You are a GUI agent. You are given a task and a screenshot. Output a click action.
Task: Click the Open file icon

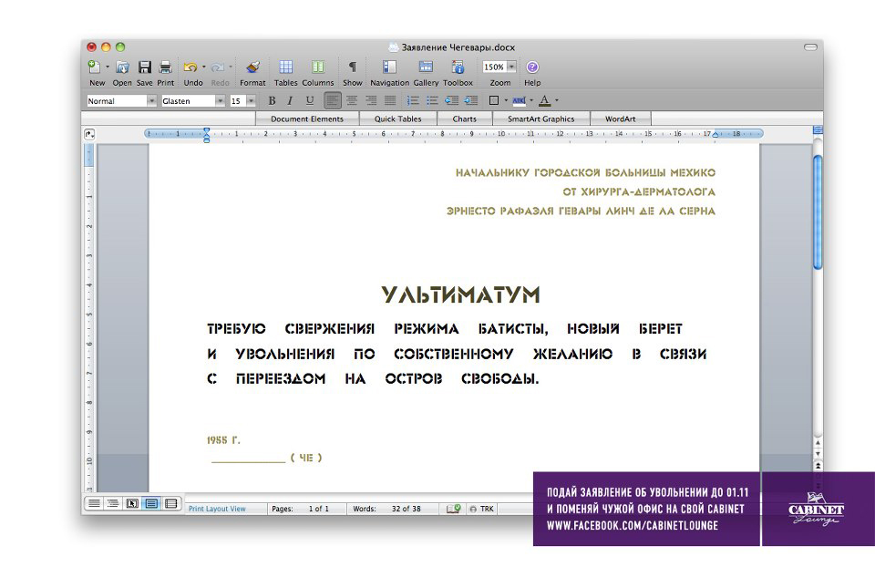coord(122,67)
